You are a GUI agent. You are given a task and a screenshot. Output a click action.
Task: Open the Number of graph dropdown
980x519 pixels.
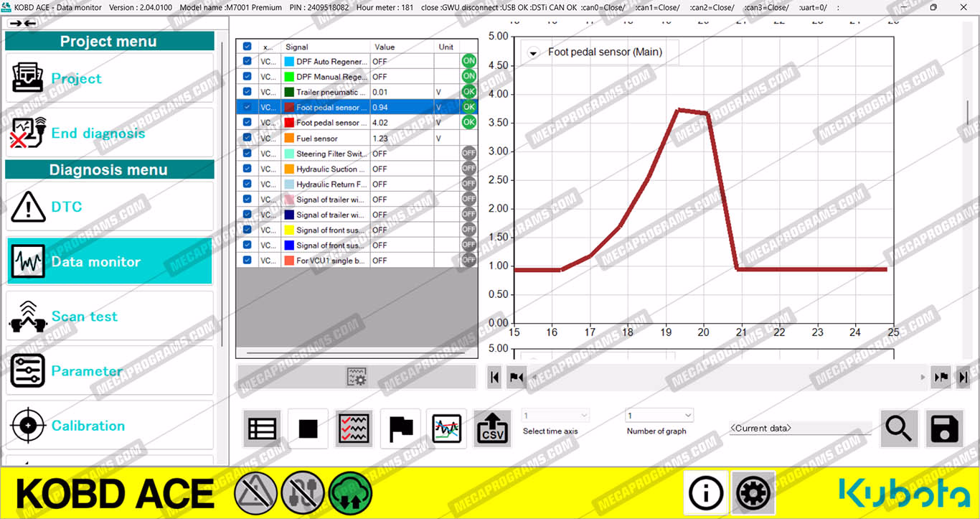pyautogui.click(x=659, y=416)
